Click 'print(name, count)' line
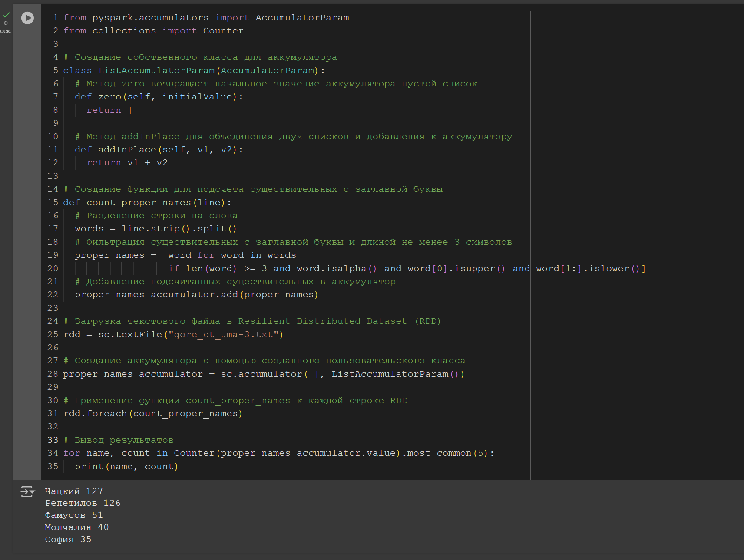The width and height of the screenshot is (744, 560). click(x=126, y=467)
